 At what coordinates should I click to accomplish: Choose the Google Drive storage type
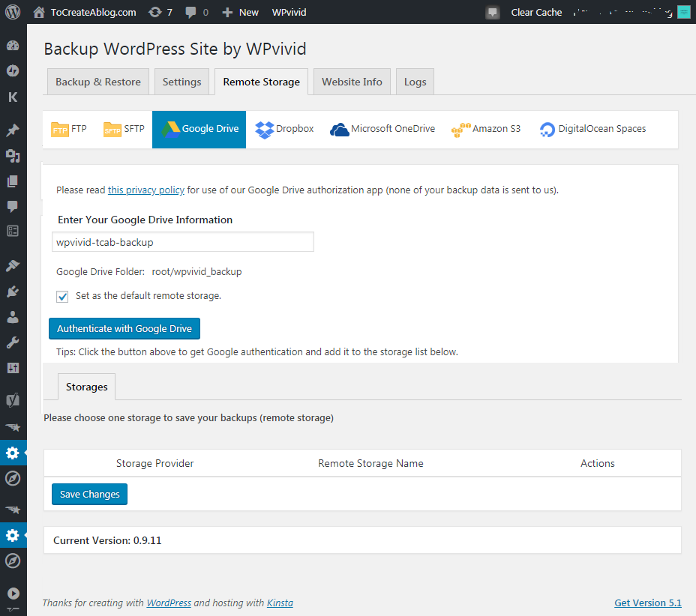click(199, 129)
